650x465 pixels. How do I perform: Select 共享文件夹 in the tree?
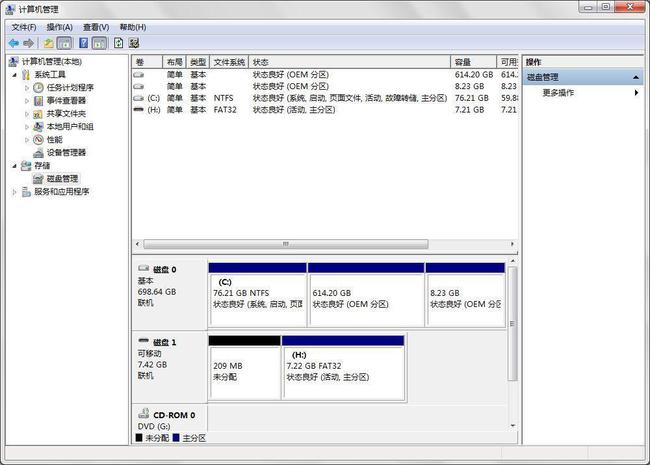pyautogui.click(x=66, y=114)
